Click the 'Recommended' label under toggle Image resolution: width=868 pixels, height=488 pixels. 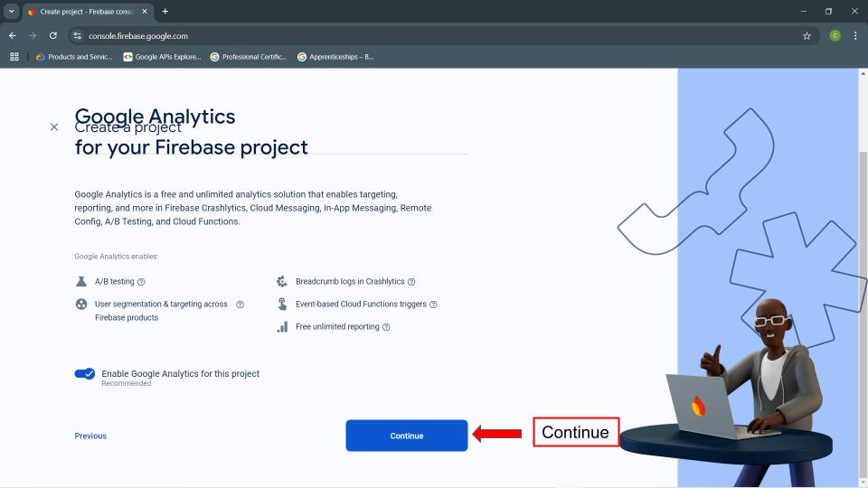(x=127, y=383)
